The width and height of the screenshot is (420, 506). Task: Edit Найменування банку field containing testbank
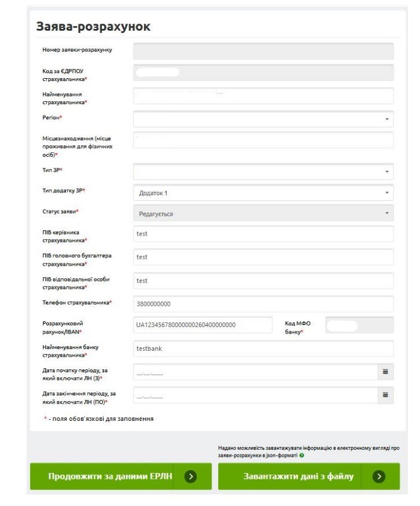click(263, 349)
